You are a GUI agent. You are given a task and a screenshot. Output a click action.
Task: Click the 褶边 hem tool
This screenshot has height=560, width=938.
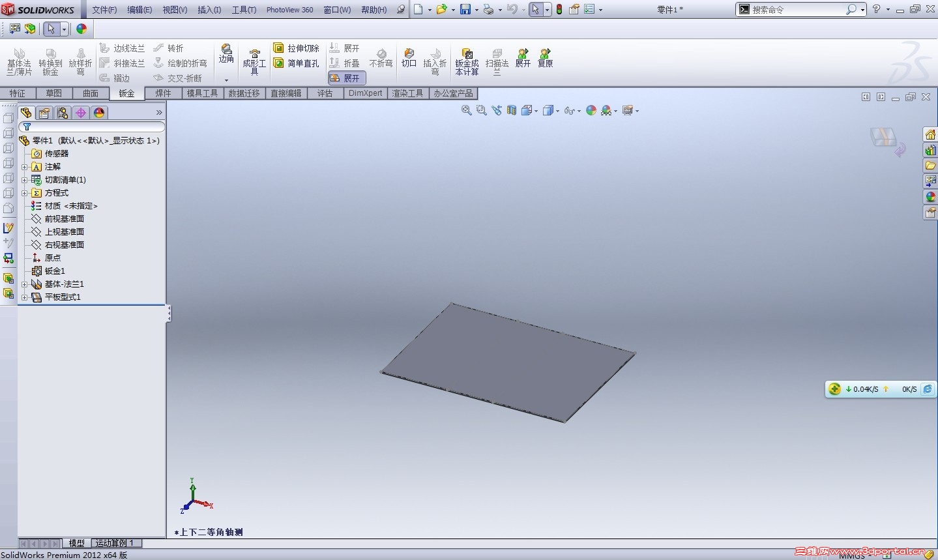[x=115, y=78]
